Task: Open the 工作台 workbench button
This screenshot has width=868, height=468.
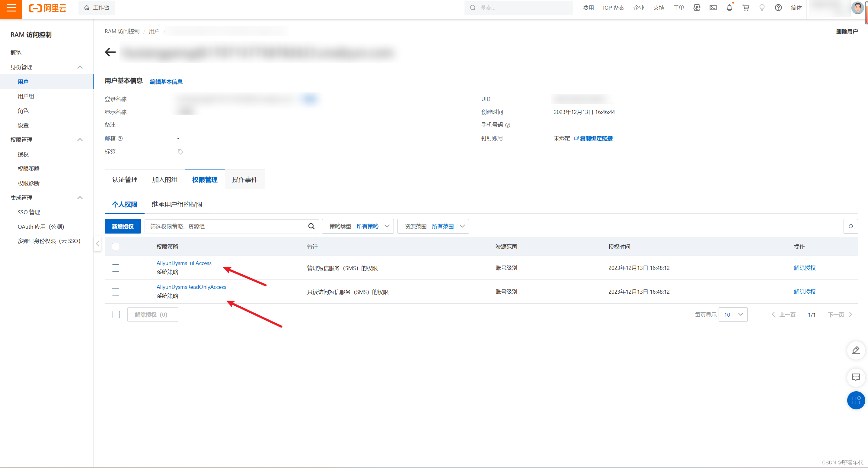Action: coord(97,8)
